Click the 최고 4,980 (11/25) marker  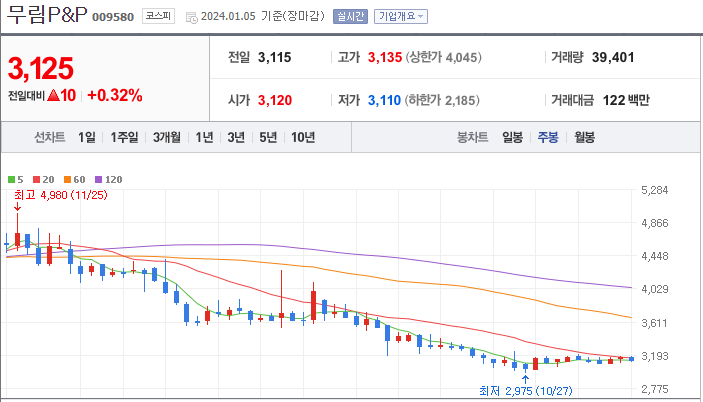[x=61, y=195]
